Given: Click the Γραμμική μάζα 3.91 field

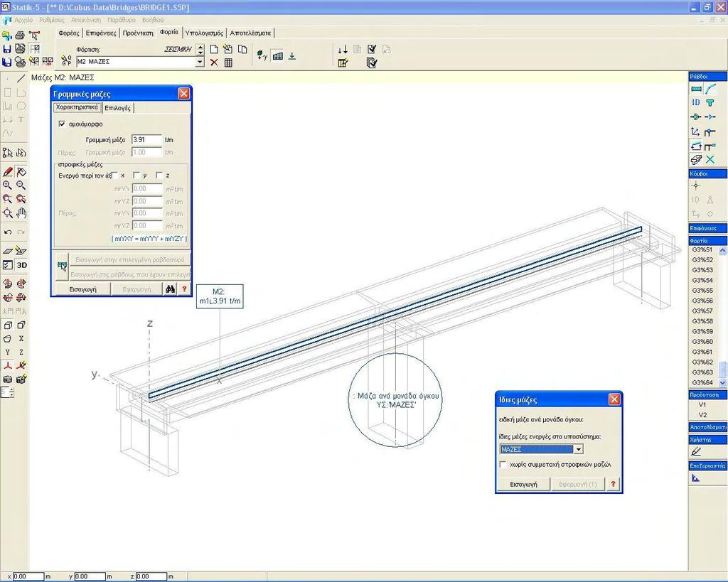Looking at the screenshot, I should [146, 140].
